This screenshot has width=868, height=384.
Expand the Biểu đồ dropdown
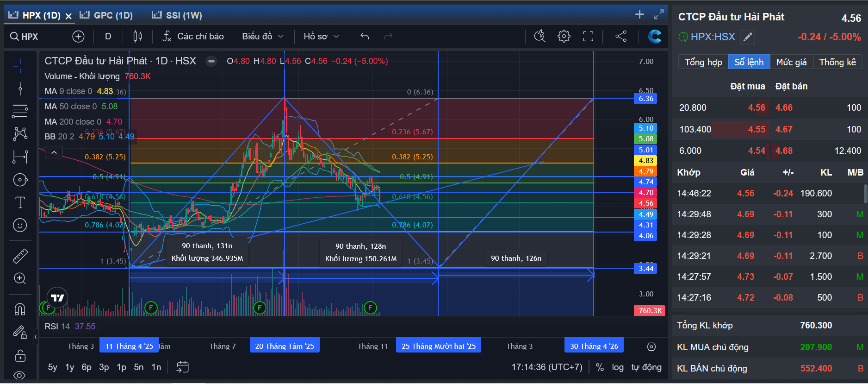262,36
